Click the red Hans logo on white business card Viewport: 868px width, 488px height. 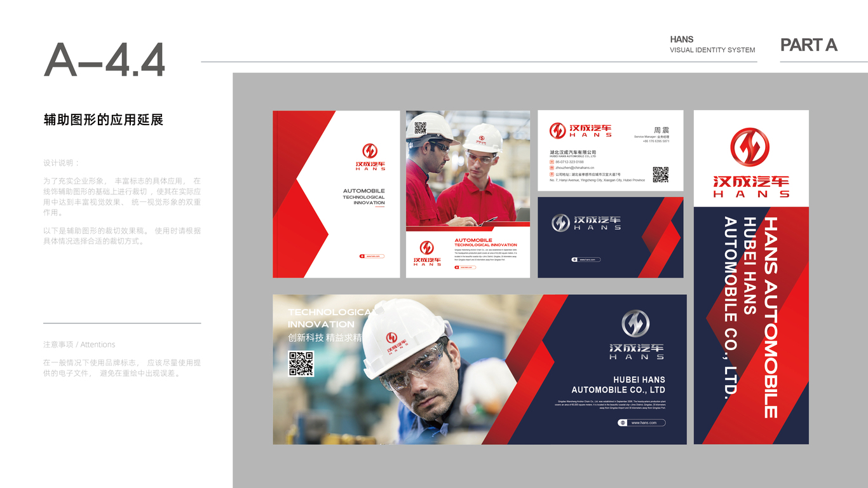tap(581, 131)
